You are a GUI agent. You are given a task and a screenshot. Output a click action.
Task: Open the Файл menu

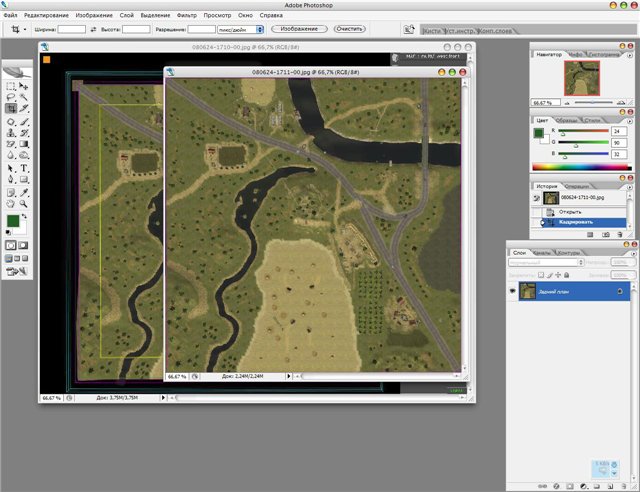click(10, 15)
